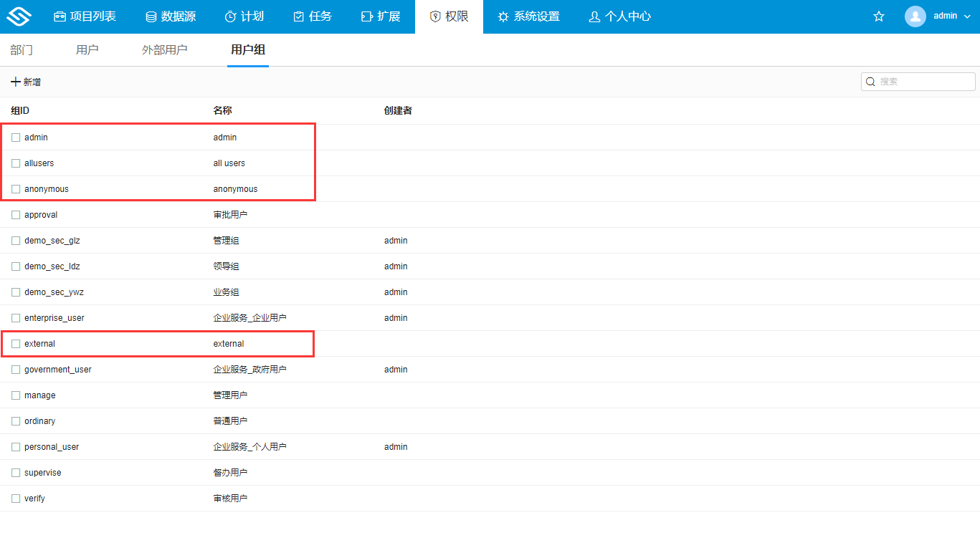Select the external group row checkbox
This screenshot has height=553, width=980.
coord(16,343)
